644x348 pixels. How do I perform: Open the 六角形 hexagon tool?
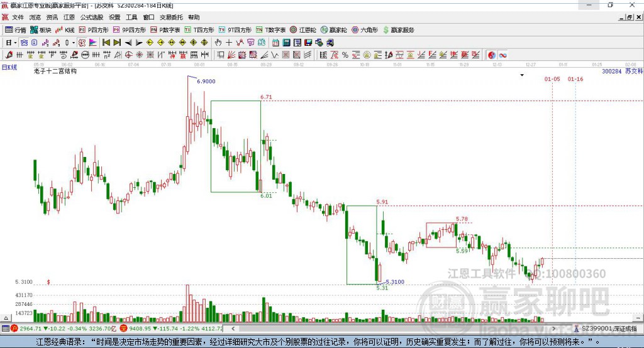click(365, 30)
